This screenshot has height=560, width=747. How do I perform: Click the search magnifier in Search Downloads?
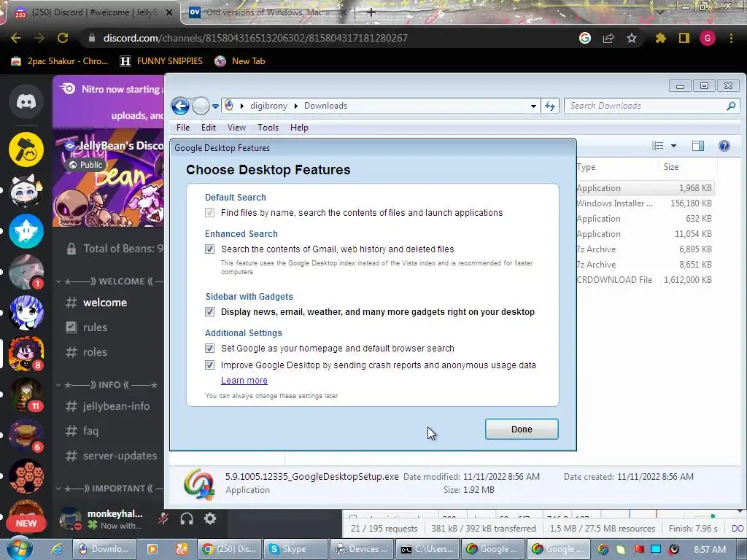point(731,106)
